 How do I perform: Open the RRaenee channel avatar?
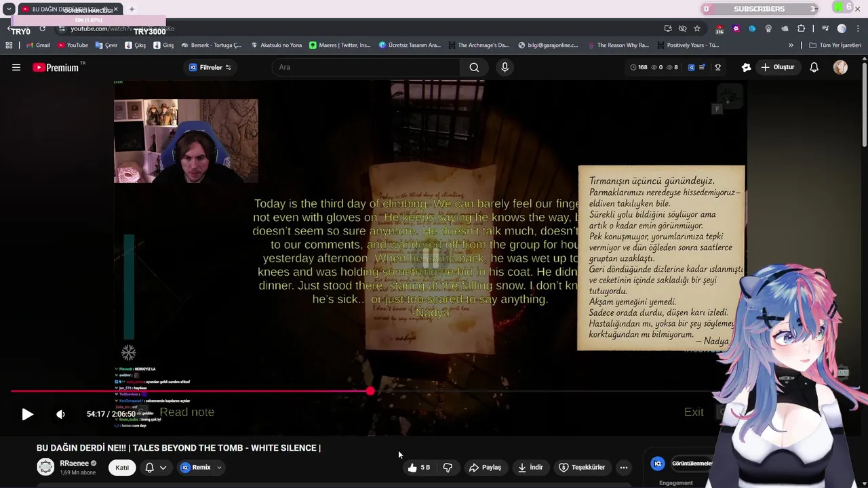[x=45, y=467]
